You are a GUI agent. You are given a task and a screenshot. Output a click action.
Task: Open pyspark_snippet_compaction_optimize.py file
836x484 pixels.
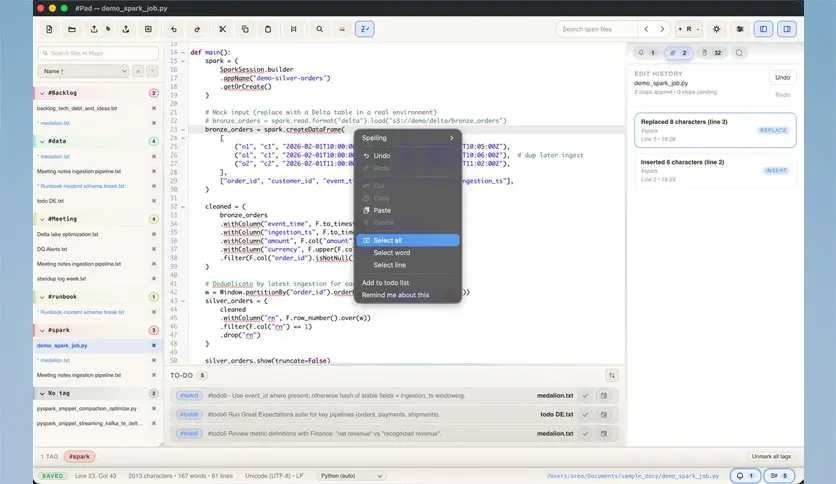87,408
